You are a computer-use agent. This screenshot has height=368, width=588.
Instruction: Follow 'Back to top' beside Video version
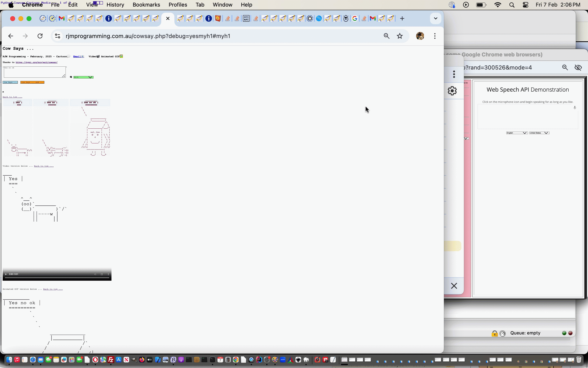click(44, 166)
